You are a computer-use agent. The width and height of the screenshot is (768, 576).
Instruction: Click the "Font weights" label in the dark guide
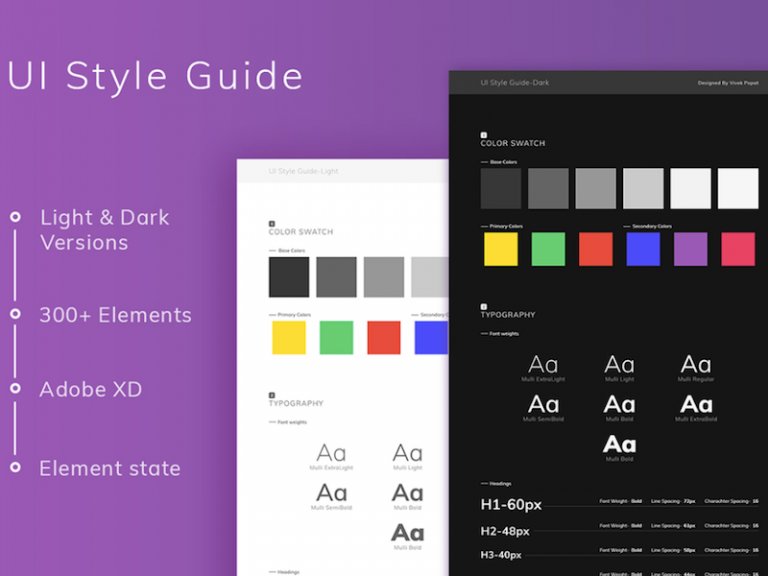coord(504,334)
